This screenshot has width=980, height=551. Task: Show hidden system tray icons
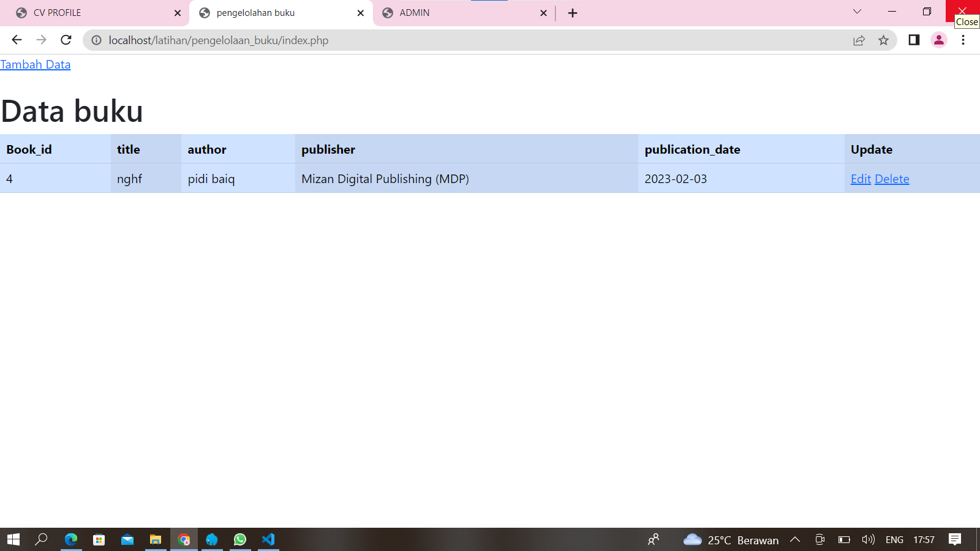click(x=795, y=539)
